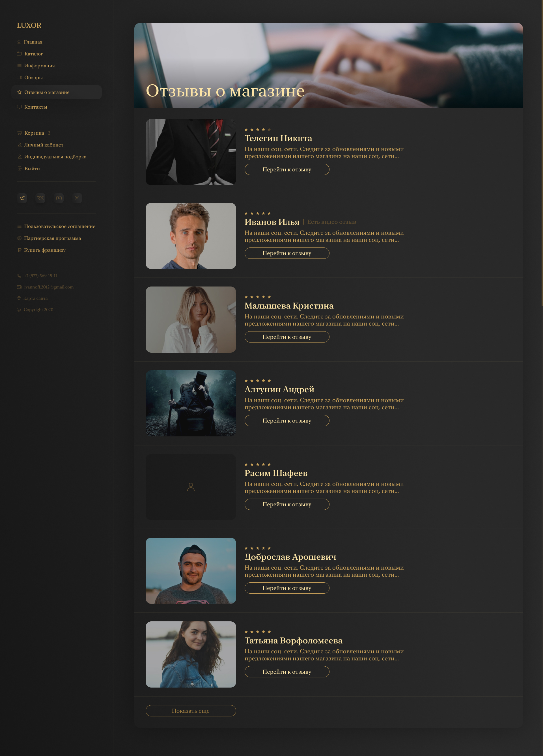The height and width of the screenshot is (756, 543).
Task: Click the logout icon beside Выйти
Action: [19, 169]
